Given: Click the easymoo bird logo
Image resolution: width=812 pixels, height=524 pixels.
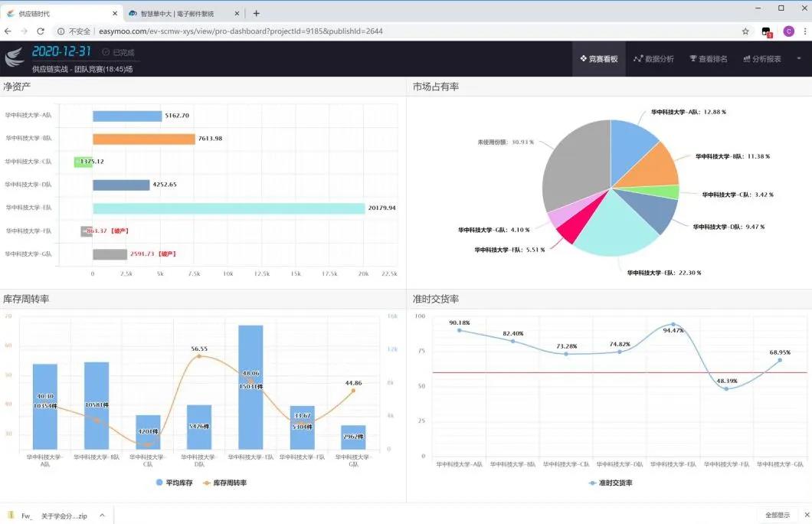Looking at the screenshot, I should pyautogui.click(x=15, y=58).
